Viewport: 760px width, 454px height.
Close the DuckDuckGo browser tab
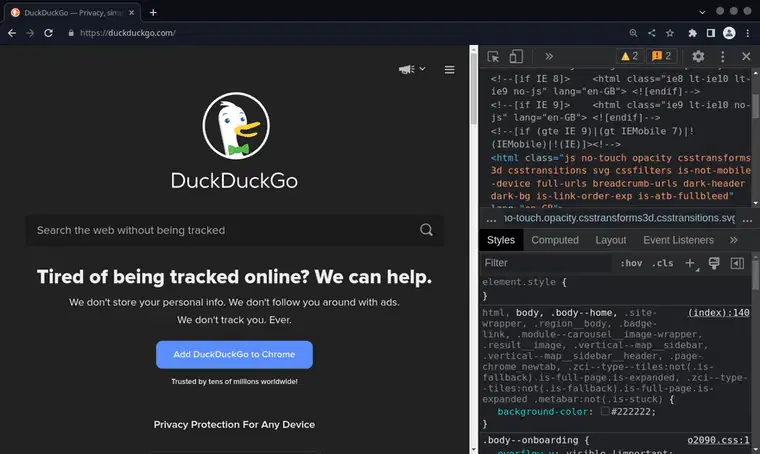tap(131, 13)
